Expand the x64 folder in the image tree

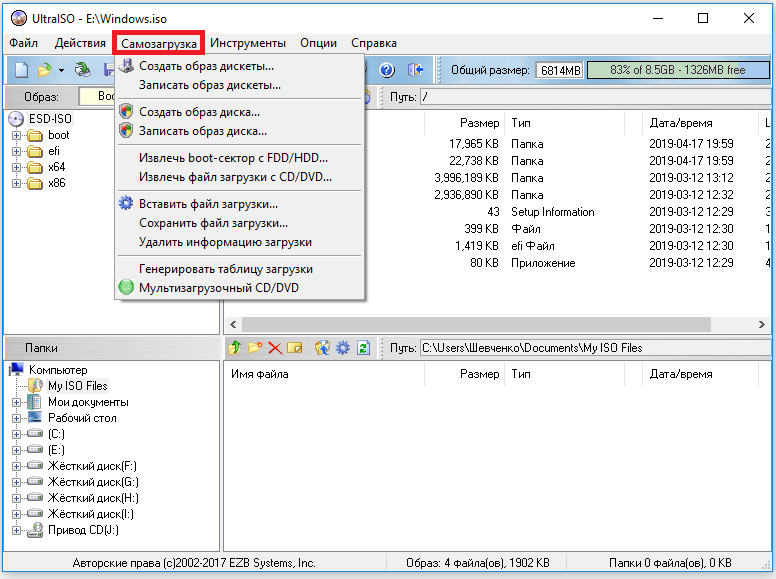click(16, 167)
